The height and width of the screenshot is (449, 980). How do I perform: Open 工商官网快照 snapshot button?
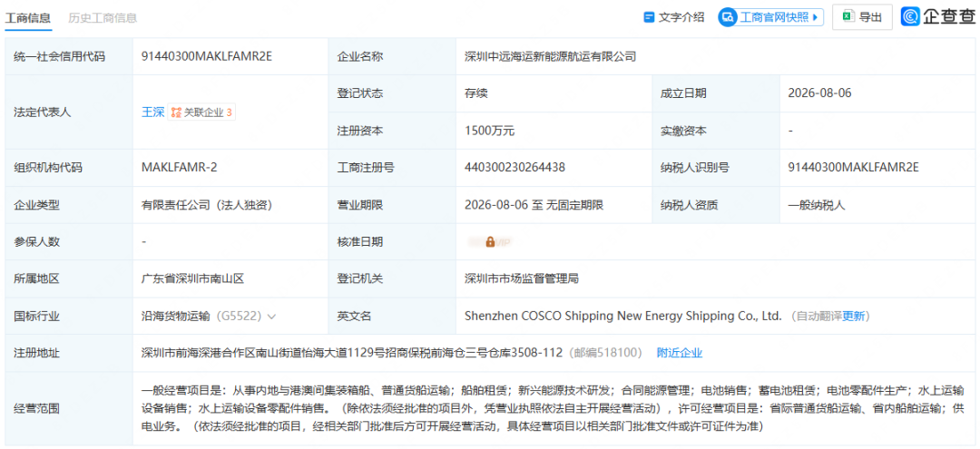770,17
